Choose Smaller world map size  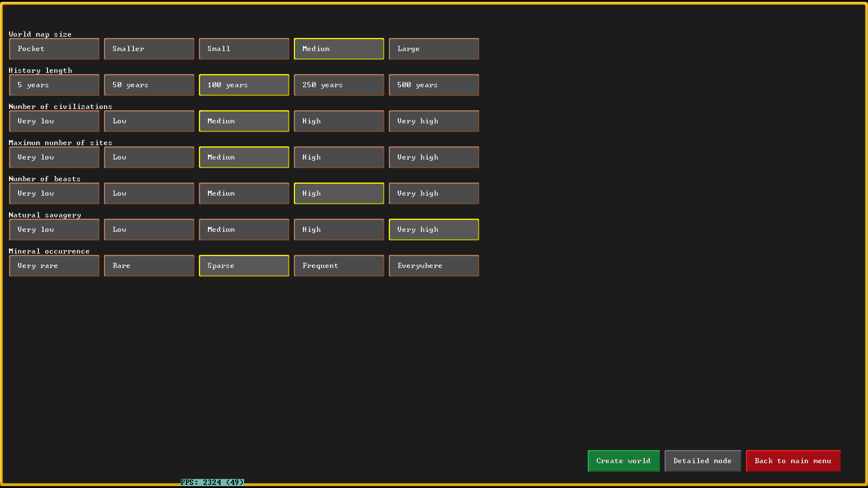[x=149, y=49]
